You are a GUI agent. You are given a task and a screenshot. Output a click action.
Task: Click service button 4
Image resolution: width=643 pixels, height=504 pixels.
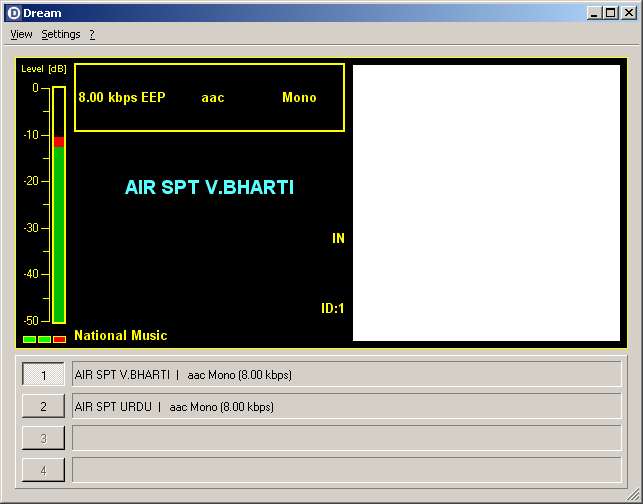point(43,470)
